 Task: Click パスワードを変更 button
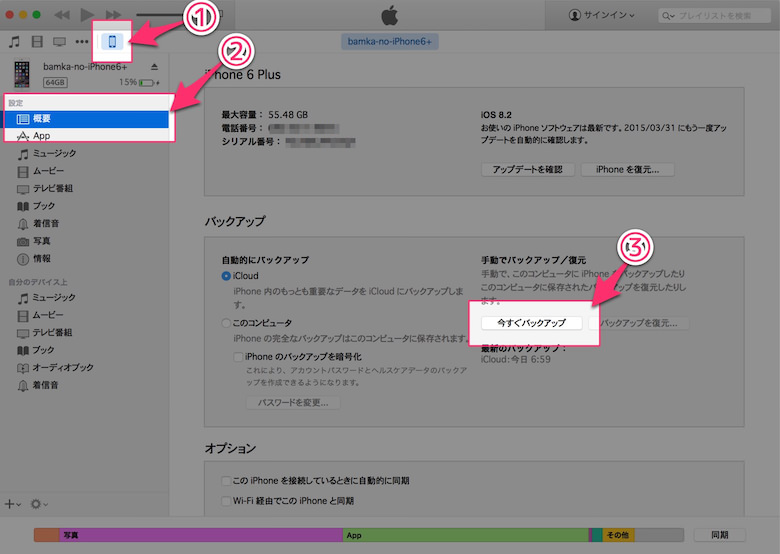[x=293, y=402]
